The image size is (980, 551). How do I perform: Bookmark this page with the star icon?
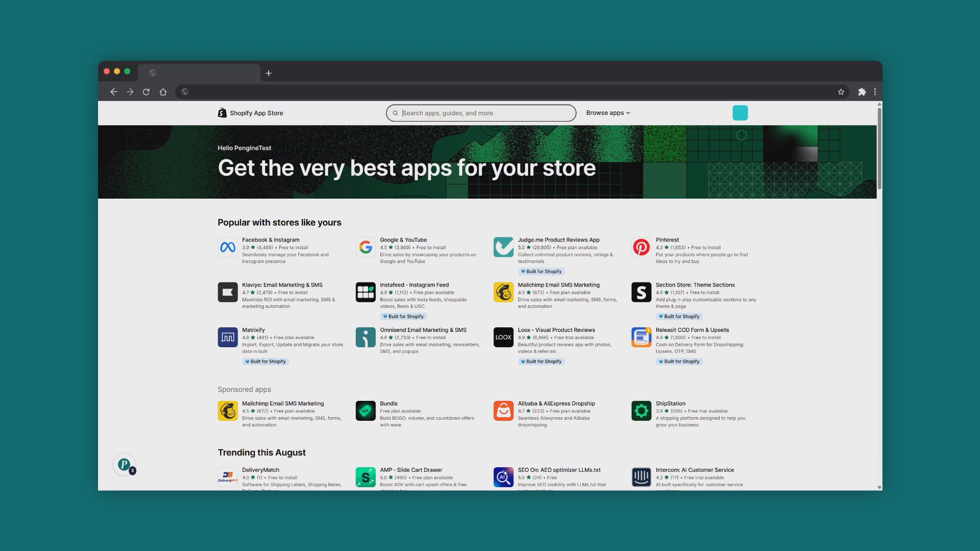pyautogui.click(x=841, y=92)
